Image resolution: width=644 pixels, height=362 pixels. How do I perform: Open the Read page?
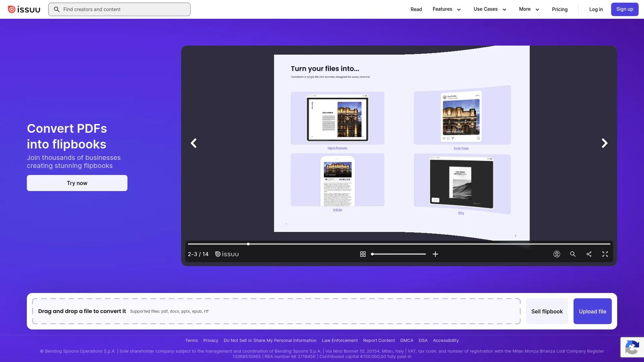[416, 9]
